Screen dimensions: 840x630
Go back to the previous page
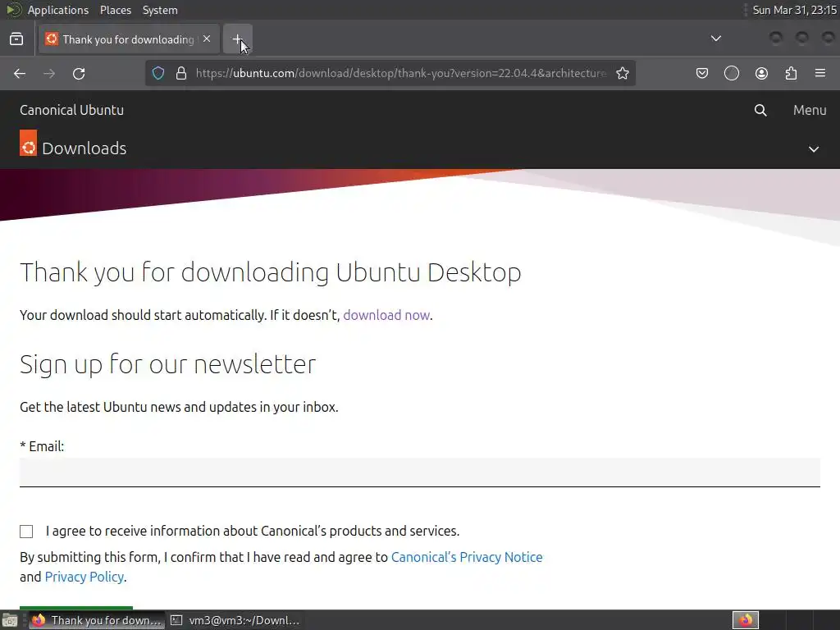20,73
